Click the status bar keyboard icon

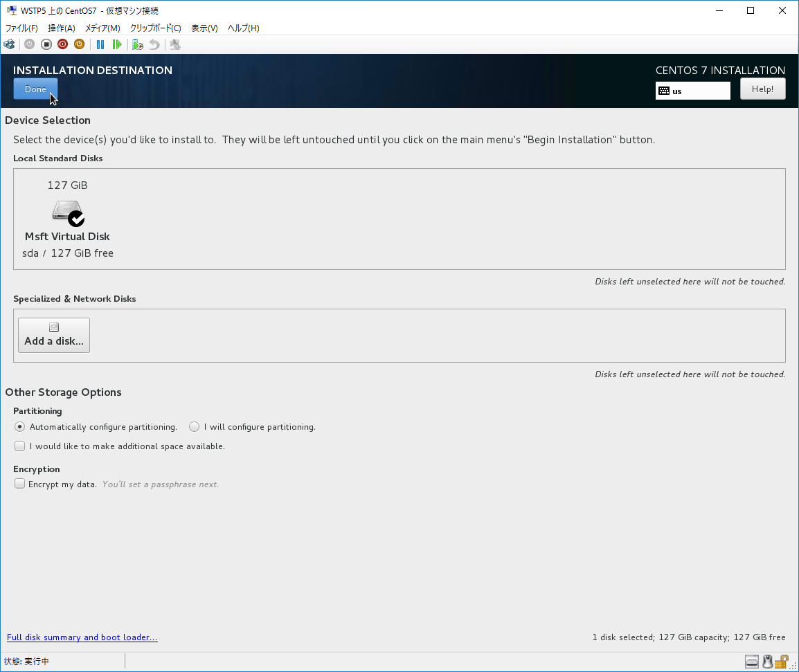coord(752,662)
